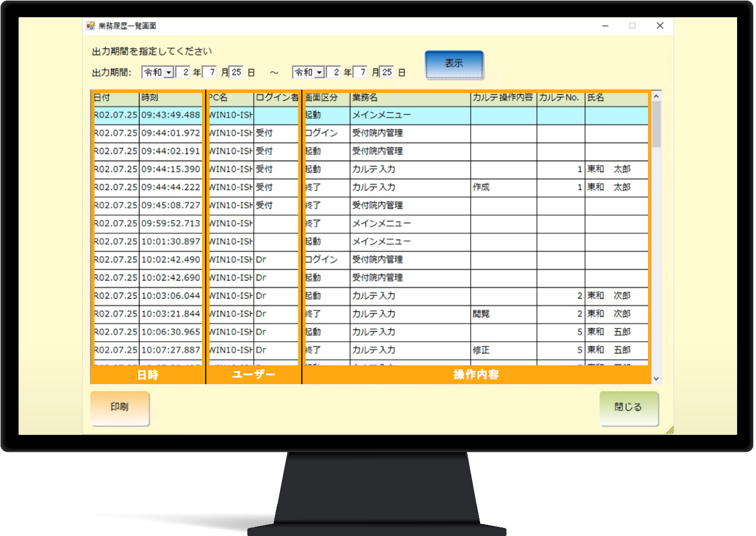Click the start date year field
This screenshot has height=536, width=756.
point(184,72)
